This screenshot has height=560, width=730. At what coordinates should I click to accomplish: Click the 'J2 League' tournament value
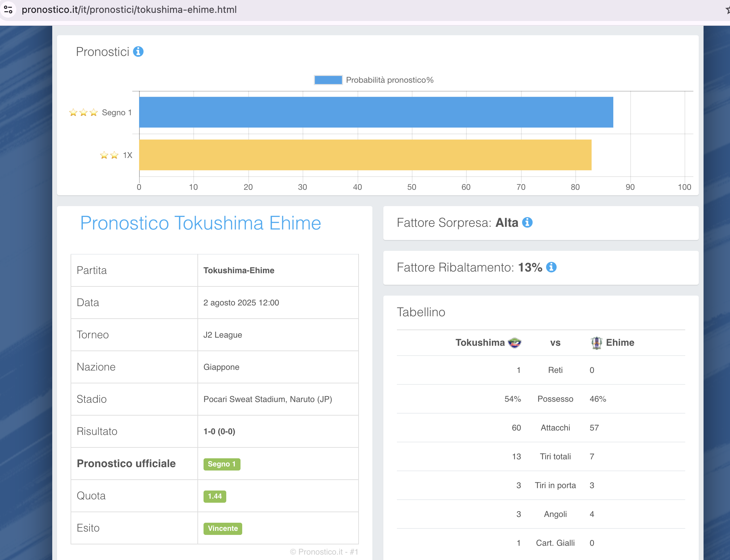coord(223,335)
